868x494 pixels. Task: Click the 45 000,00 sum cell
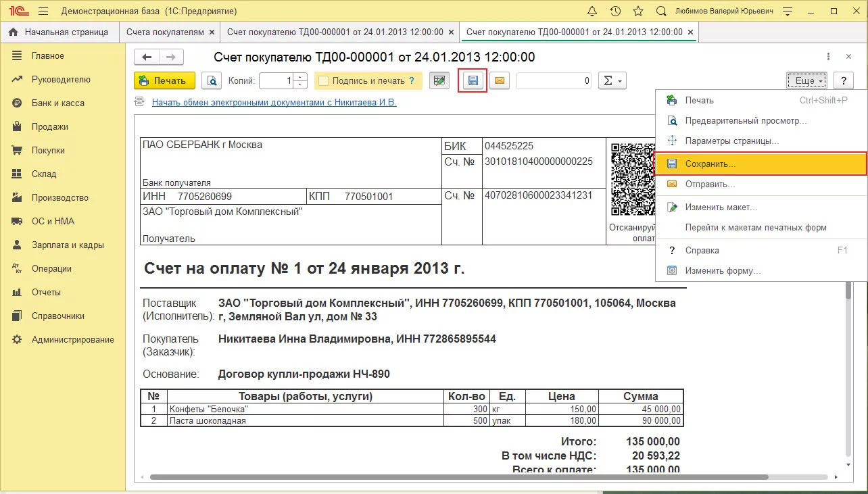pyautogui.click(x=642, y=410)
